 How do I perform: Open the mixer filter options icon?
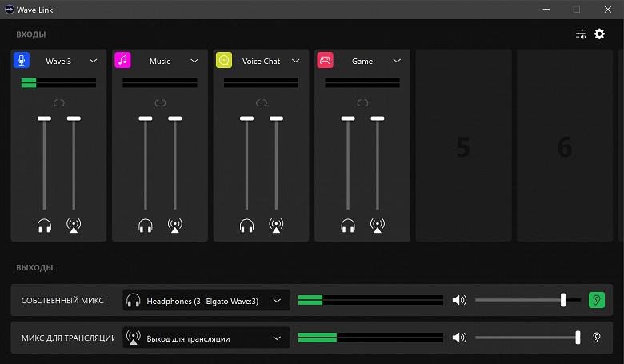(x=581, y=34)
